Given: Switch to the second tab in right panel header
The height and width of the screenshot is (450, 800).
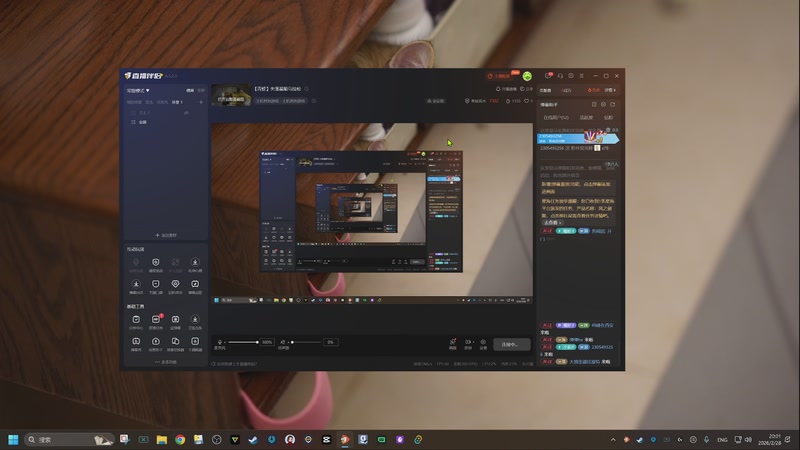Looking at the screenshot, I should point(566,90).
